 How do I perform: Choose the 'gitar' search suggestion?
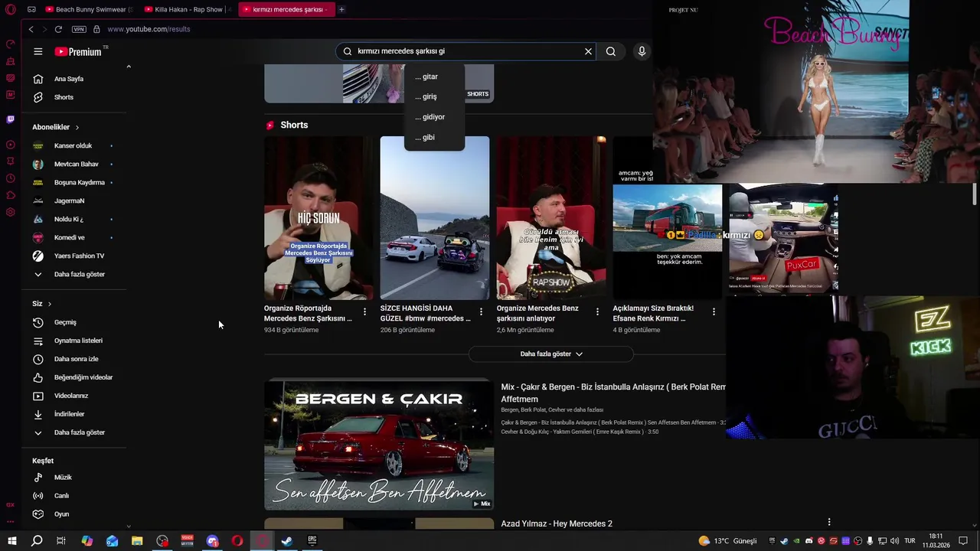pos(434,77)
